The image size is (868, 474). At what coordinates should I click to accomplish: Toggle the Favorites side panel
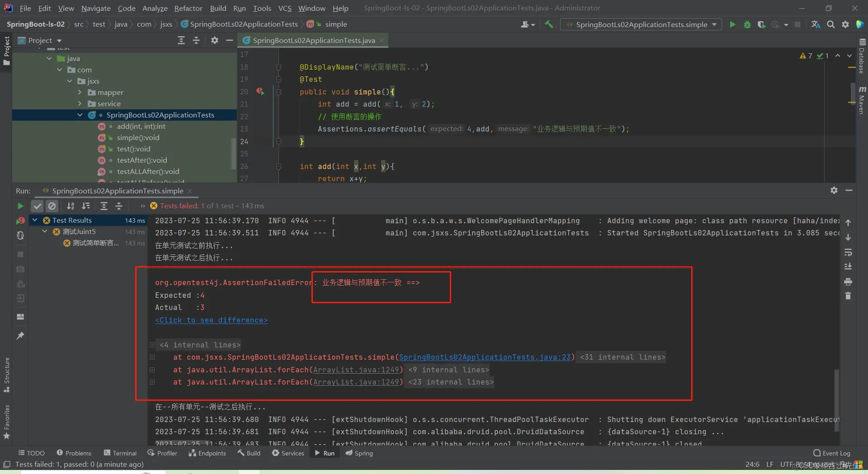point(6,422)
